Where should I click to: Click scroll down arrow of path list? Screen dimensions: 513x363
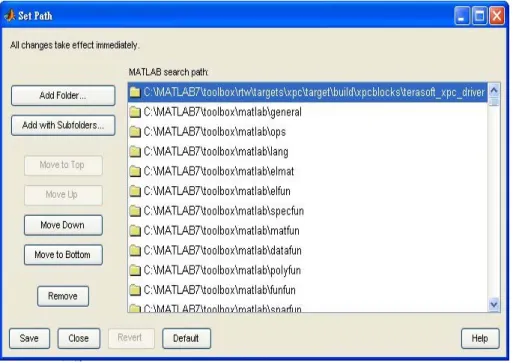coord(494,304)
